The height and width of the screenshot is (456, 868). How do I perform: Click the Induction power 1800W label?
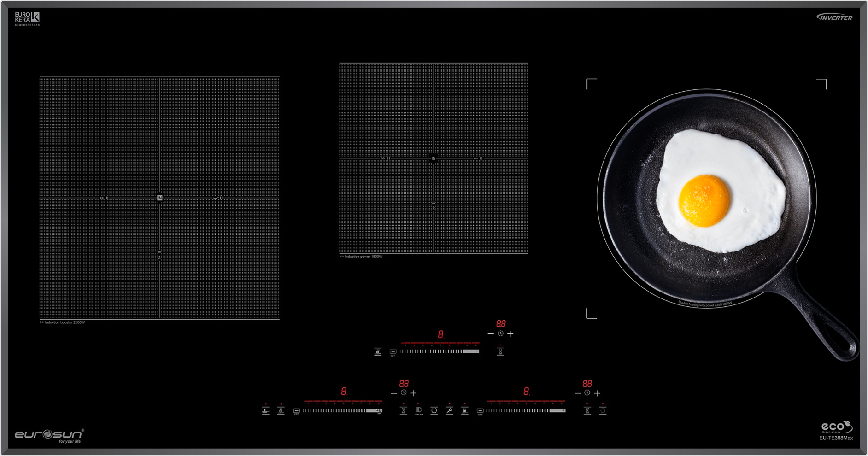click(361, 257)
